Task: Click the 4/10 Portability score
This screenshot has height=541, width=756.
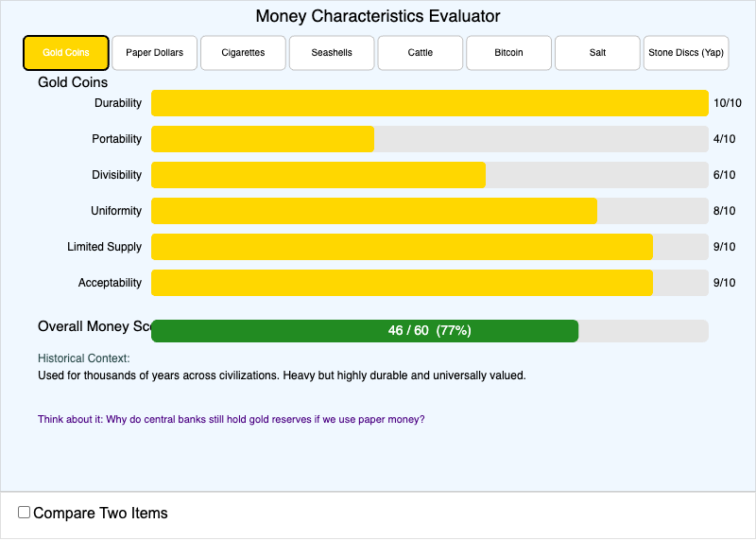Action: tap(724, 139)
